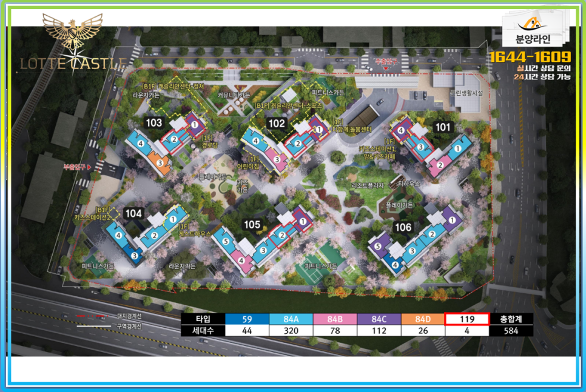Image resolution: width=586 pixels, height=392 pixels.
Task: Click pink unit ② of building 101
Action: coord(440,165)
